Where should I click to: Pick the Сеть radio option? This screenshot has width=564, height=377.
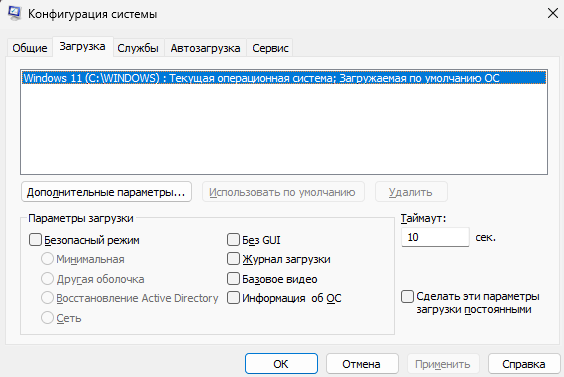pos(47,318)
